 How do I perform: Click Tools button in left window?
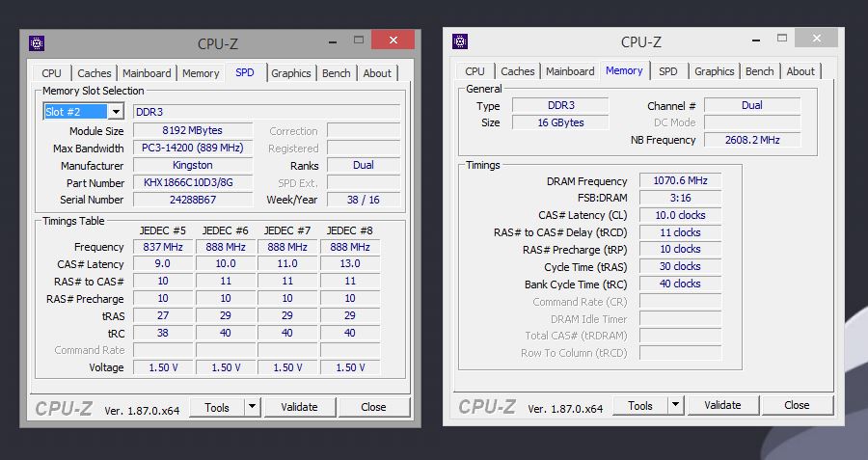(216, 407)
